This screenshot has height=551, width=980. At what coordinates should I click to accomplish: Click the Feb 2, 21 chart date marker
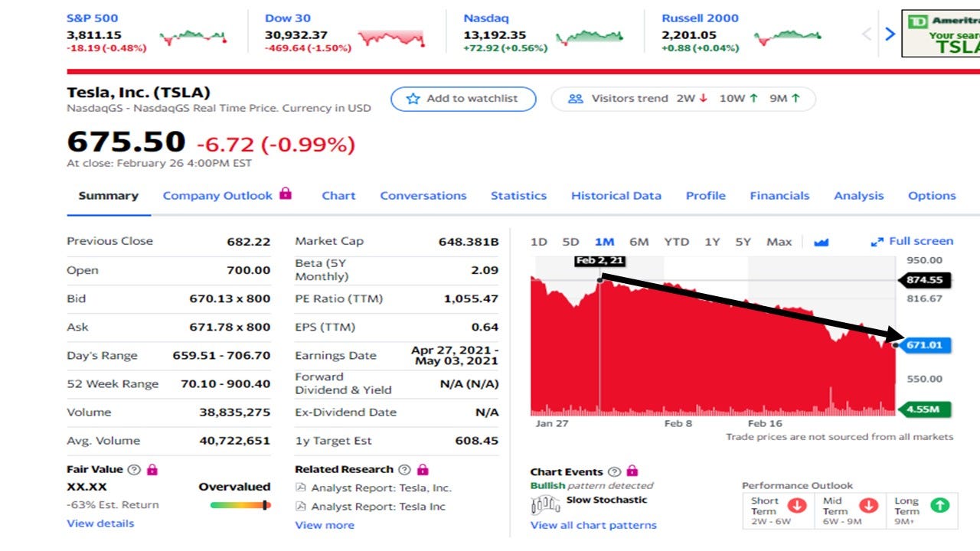coord(599,261)
